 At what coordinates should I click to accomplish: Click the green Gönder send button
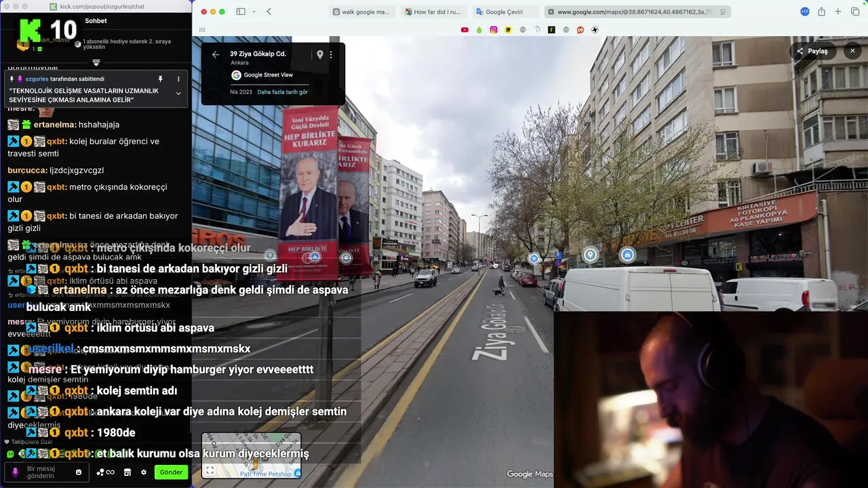coord(171,472)
